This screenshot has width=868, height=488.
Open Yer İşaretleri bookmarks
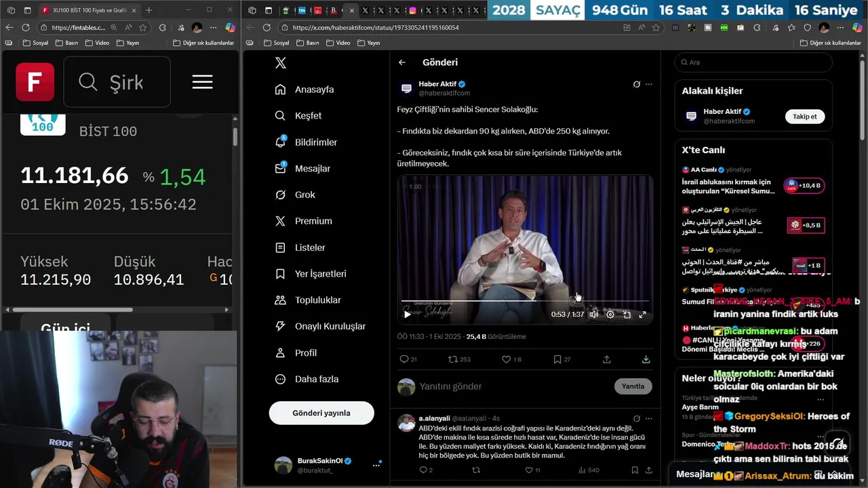coord(311,274)
